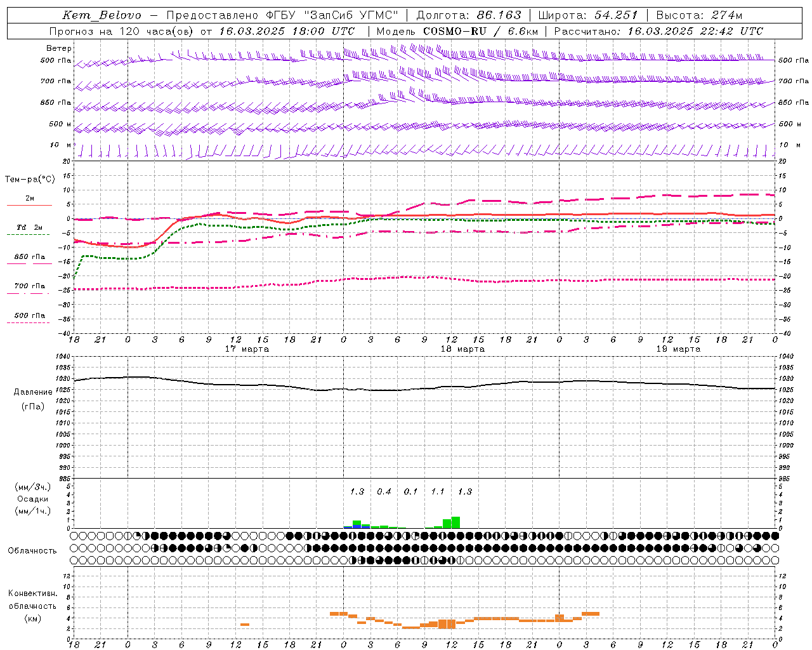Select the Давление pressure chart label
The image size is (812, 650).
coord(33,392)
